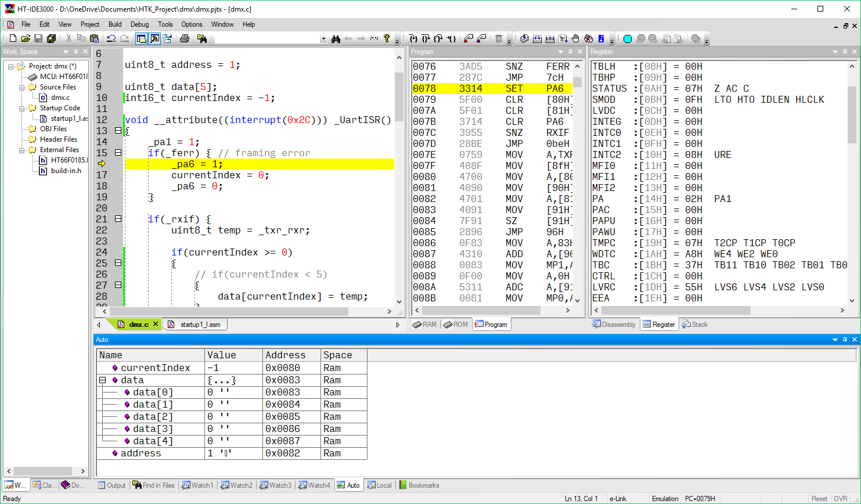Click the Find binoculars icon

click(x=336, y=39)
